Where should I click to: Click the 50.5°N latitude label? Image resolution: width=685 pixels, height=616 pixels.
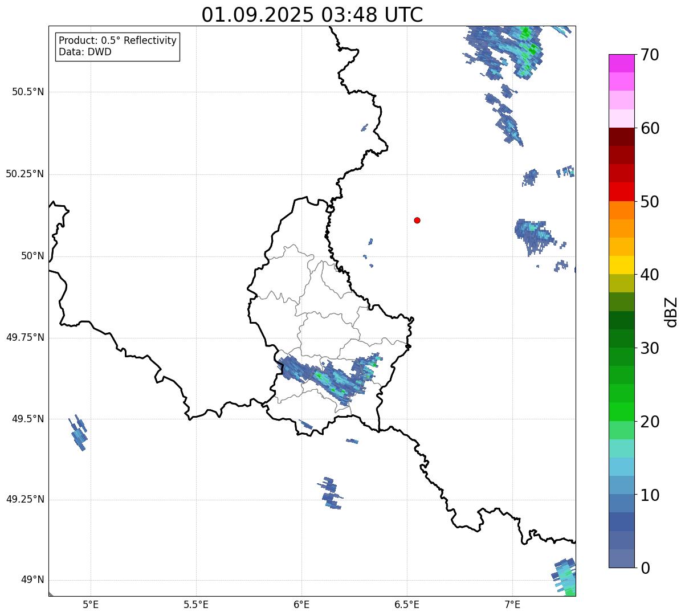coord(28,92)
